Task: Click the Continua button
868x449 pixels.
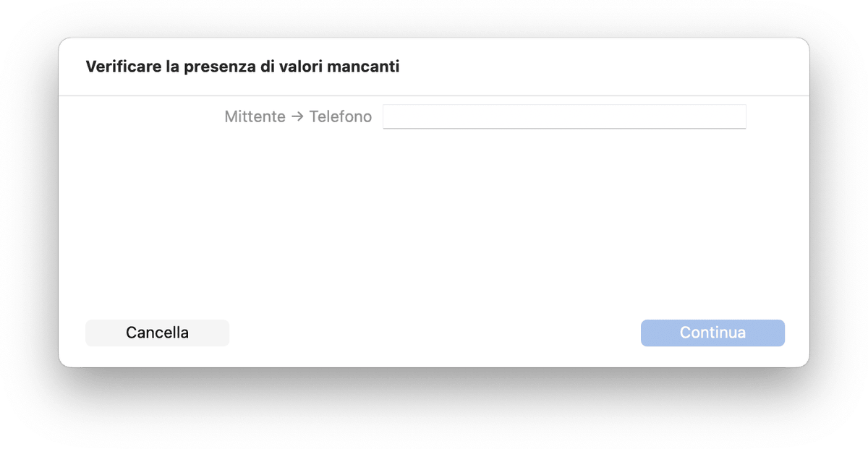Action: tap(712, 333)
